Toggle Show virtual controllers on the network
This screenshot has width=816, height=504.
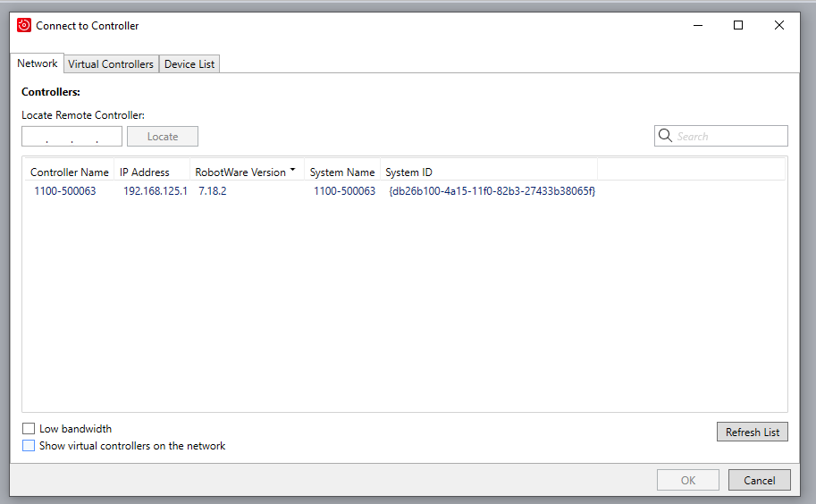(29, 446)
